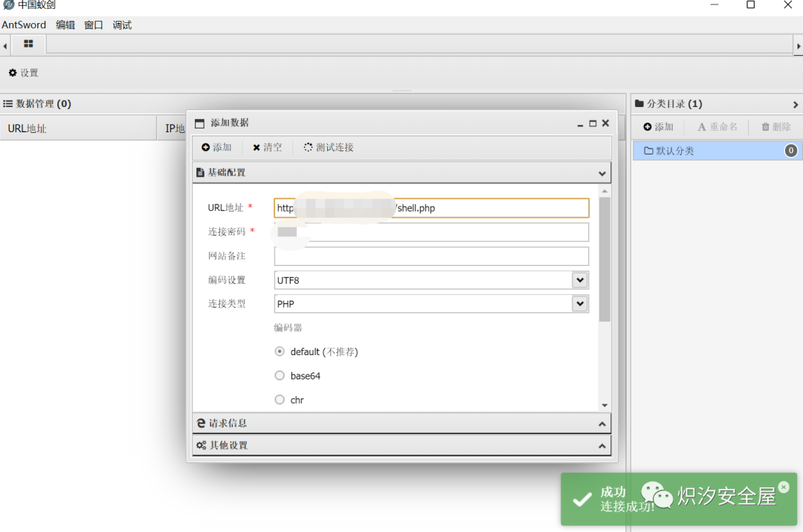The image size is (803, 532).
Task: Click the 基础配置 document icon
Action: (200, 173)
